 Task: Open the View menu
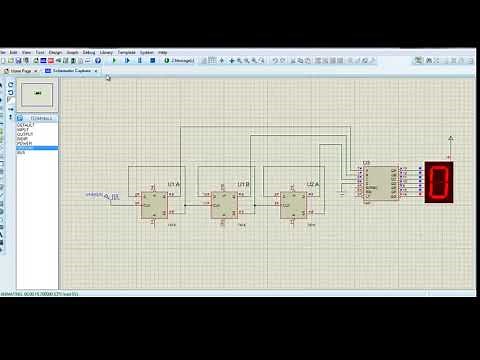(x=26, y=52)
